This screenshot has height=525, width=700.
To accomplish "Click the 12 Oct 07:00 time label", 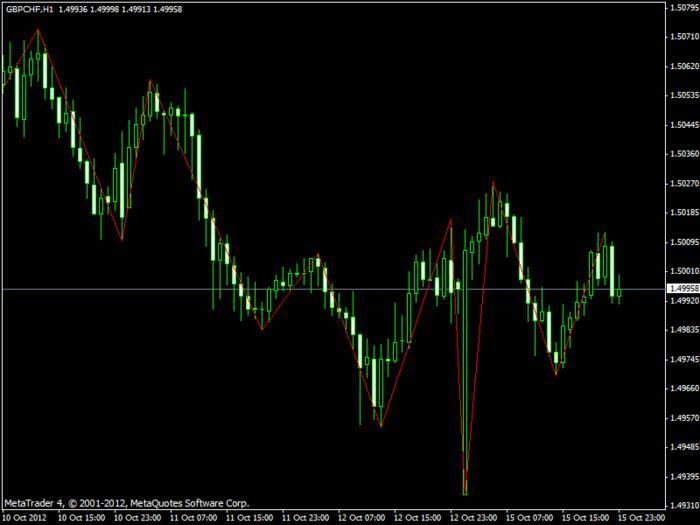I will point(361,518).
